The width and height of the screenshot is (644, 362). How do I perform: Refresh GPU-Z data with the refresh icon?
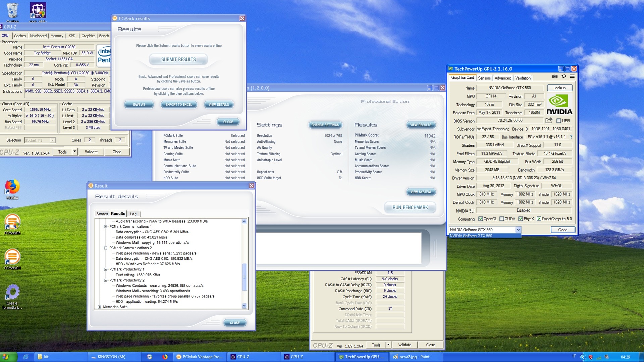[564, 76]
